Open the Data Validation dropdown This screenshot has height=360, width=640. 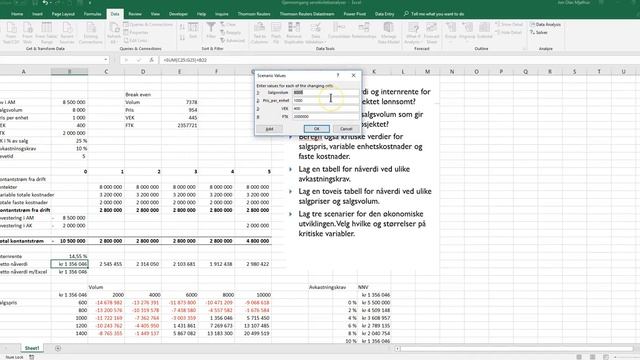(316, 33)
